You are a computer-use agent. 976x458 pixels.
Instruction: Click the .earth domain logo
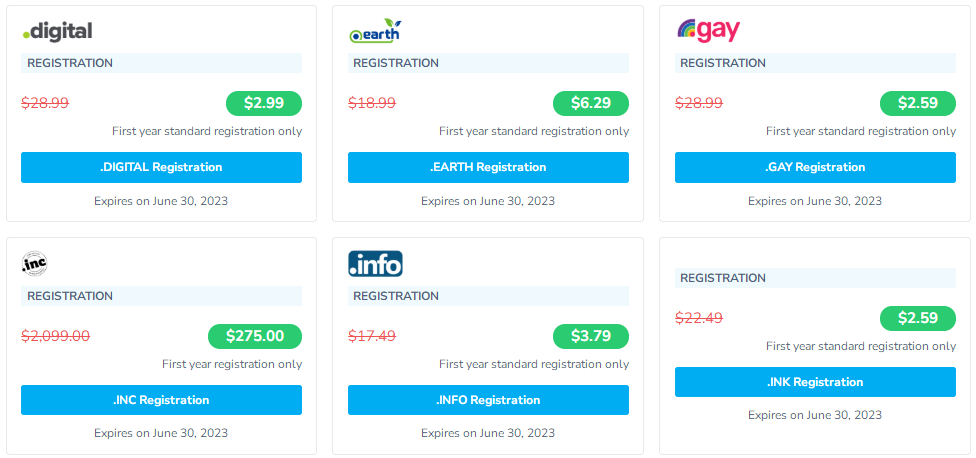375,31
